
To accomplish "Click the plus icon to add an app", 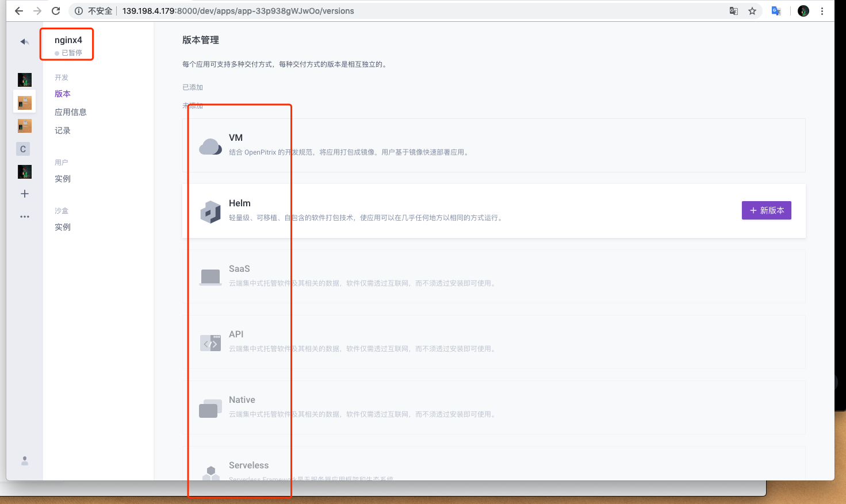I will (24, 194).
